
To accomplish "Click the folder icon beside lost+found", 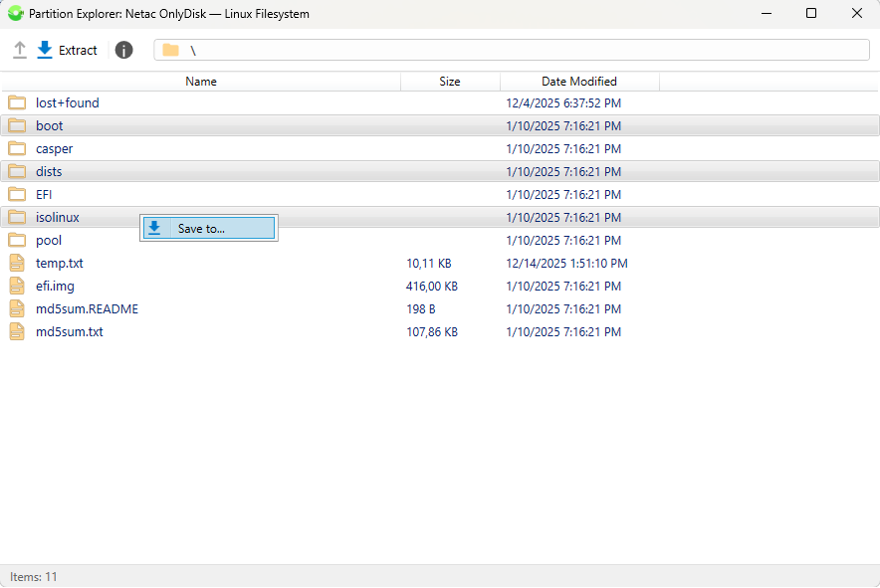I will 16,102.
